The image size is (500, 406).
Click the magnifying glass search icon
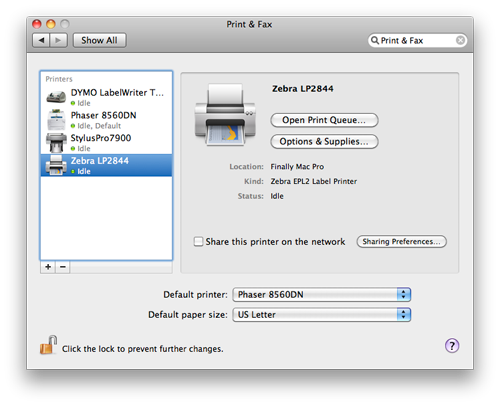pyautogui.click(x=375, y=40)
